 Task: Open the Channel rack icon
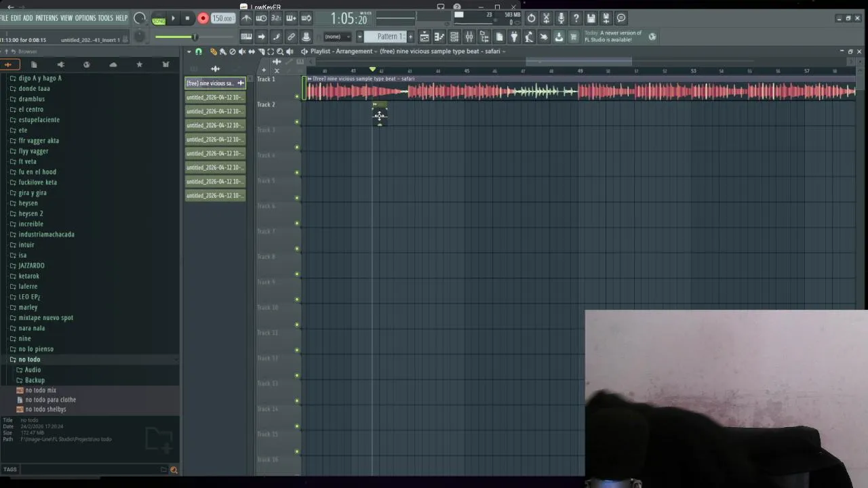click(454, 37)
